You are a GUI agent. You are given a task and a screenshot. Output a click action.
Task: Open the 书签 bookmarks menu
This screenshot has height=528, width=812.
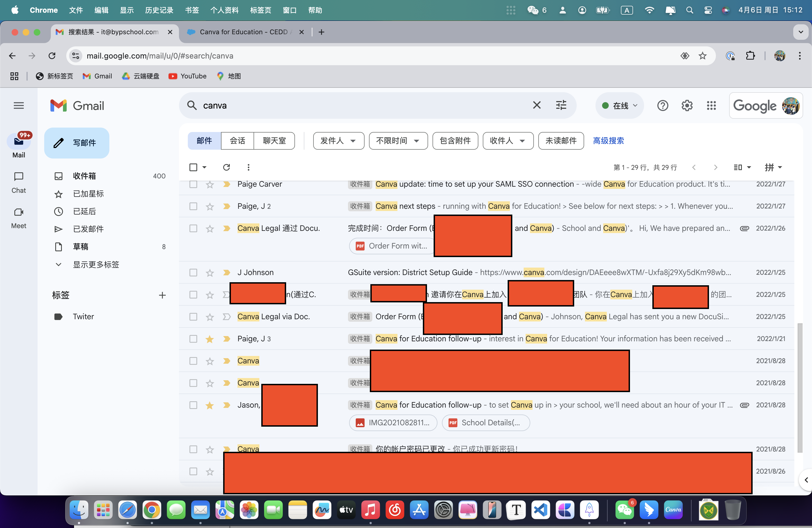pyautogui.click(x=192, y=10)
